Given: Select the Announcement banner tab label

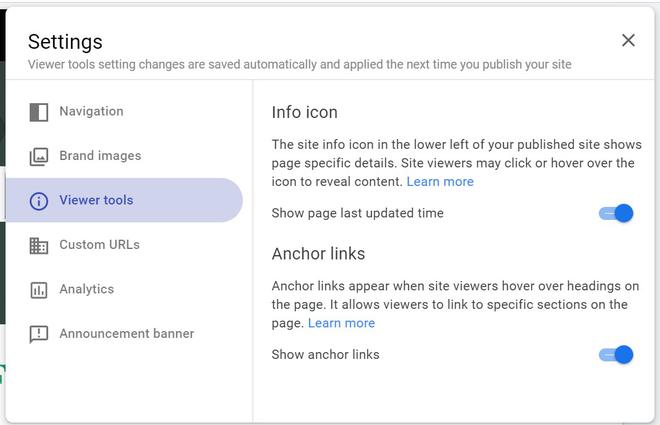Looking at the screenshot, I should (126, 334).
